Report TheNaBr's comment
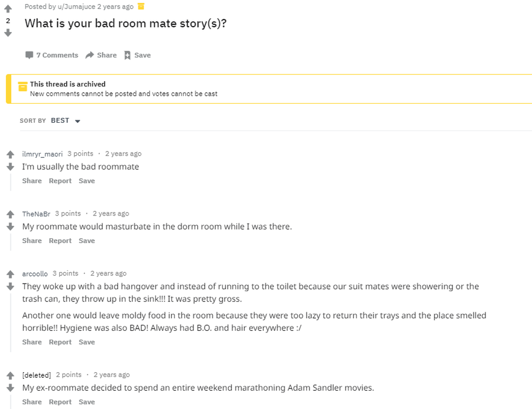This screenshot has width=532, height=409. (60, 240)
